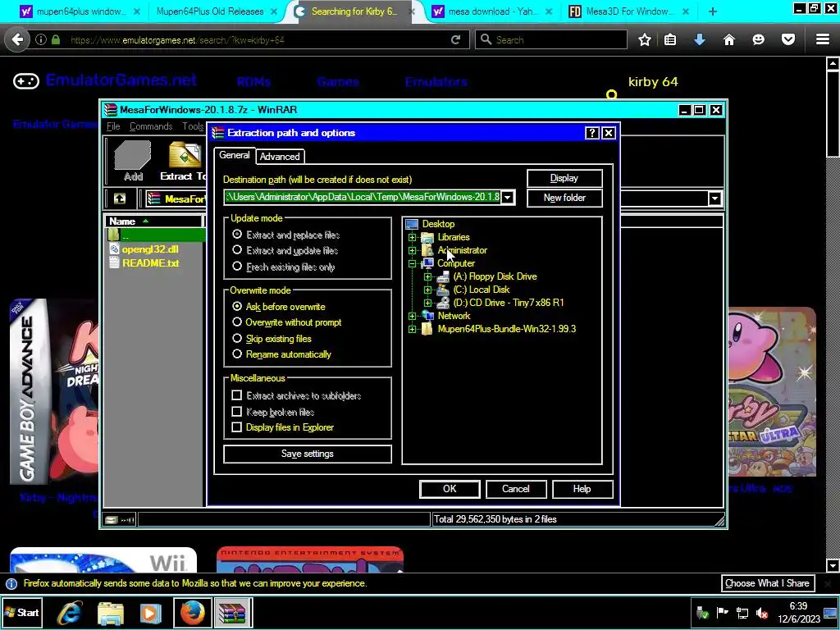Expand the CD Drive D node
This screenshot has width=840, height=630.
427,303
